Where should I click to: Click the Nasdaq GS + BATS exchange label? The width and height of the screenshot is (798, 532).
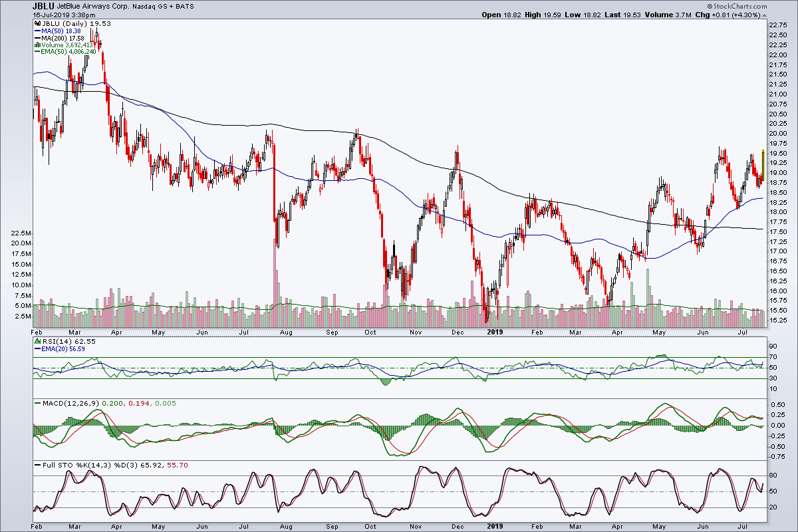[164, 5]
